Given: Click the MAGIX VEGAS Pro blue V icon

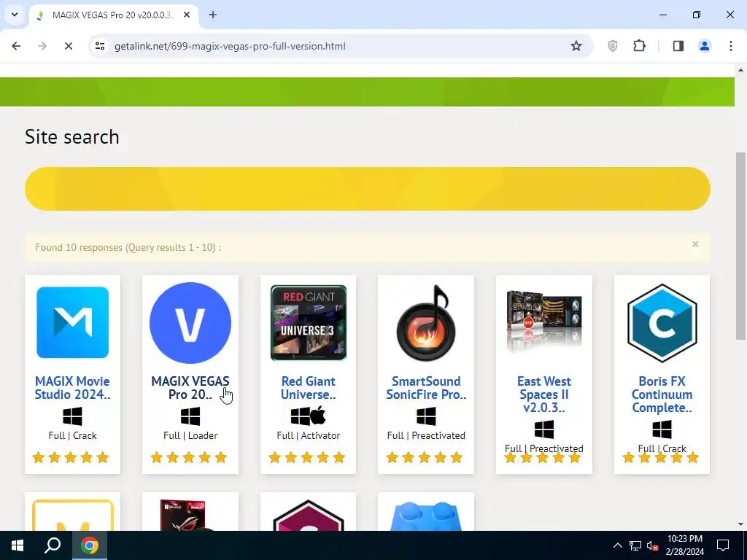Looking at the screenshot, I should (190, 323).
